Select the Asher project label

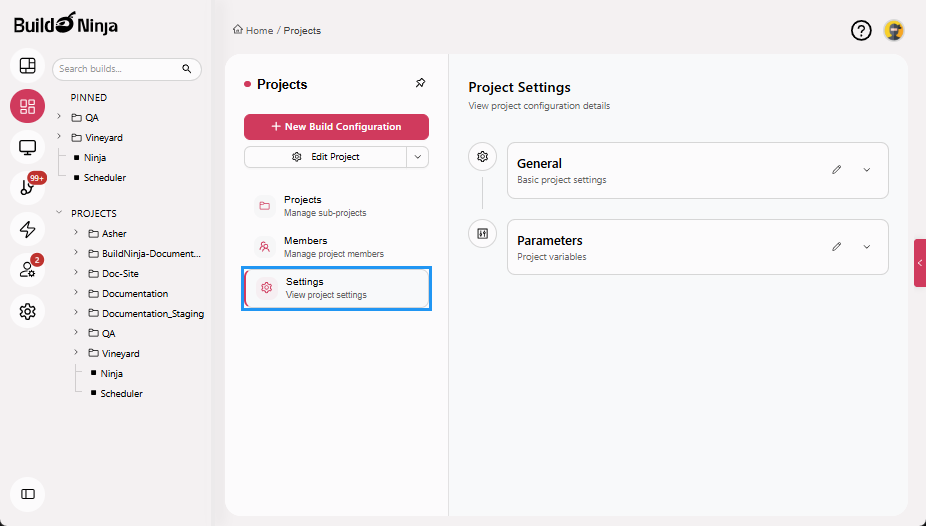[x=114, y=234]
